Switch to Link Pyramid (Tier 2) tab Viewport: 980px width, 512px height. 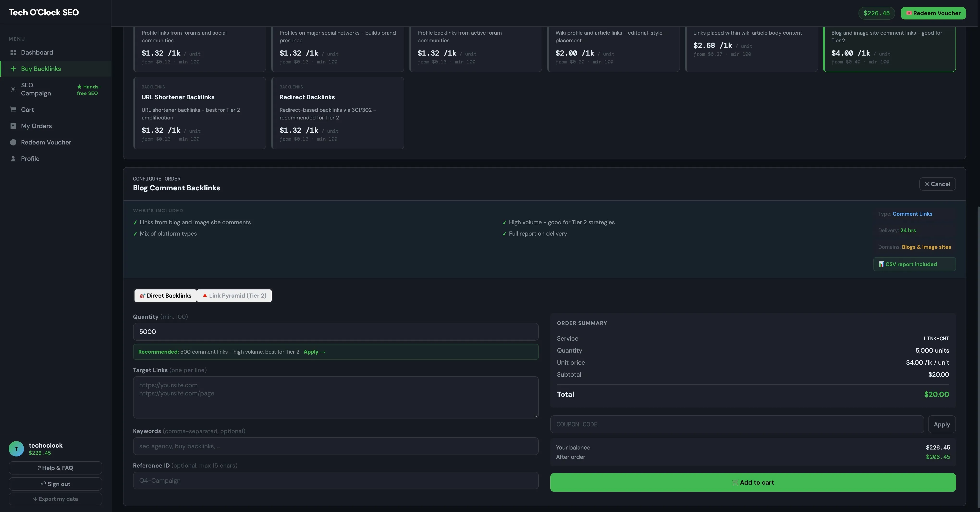coord(234,296)
